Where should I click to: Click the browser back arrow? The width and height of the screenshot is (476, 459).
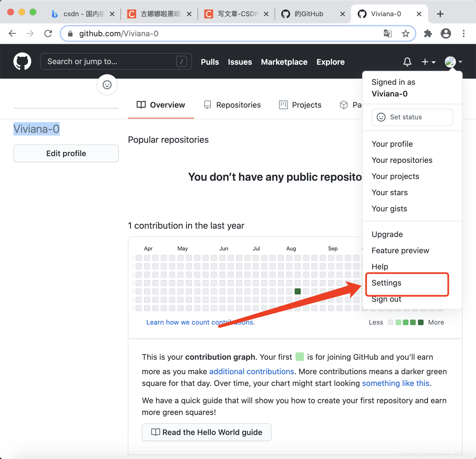click(x=12, y=33)
